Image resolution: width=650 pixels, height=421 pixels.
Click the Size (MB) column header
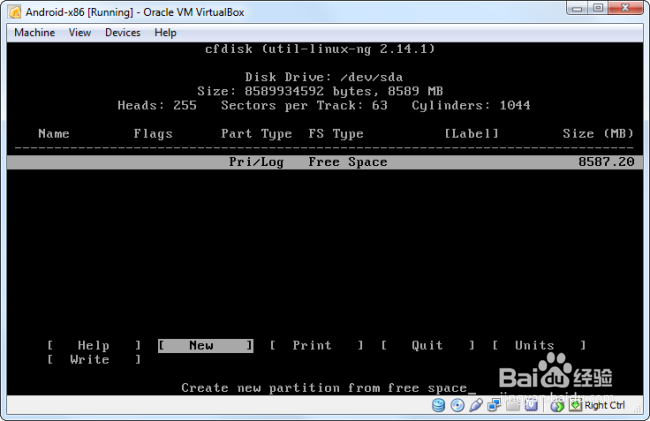[598, 133]
